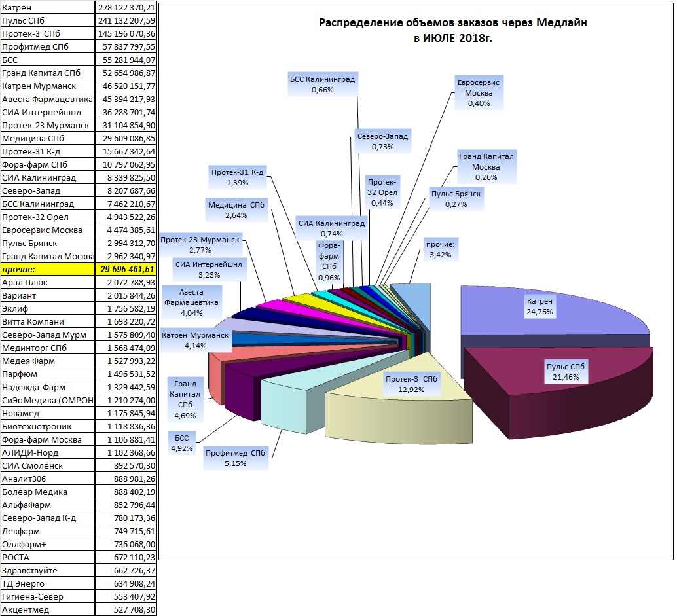677x616 pixels.
Task: Select the yellow прочие: cell
Action: coord(48,269)
